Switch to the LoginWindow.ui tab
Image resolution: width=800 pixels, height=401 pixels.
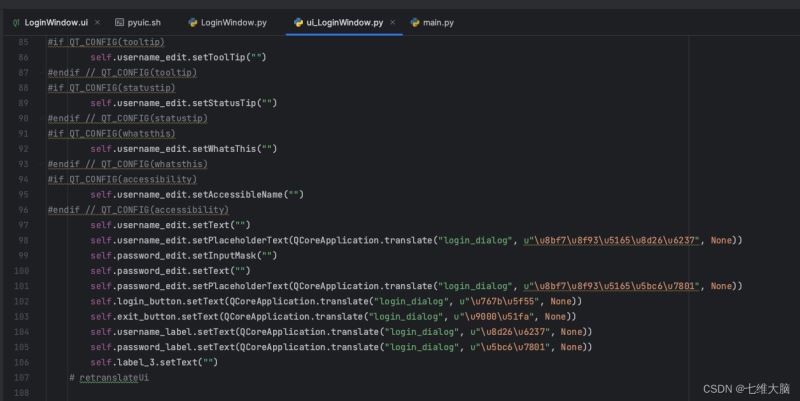[56, 22]
